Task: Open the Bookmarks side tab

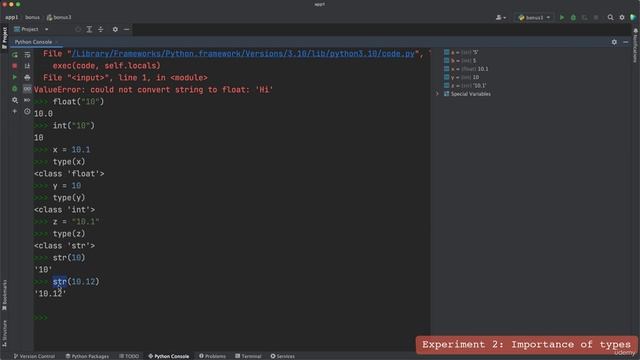Action: point(4,295)
